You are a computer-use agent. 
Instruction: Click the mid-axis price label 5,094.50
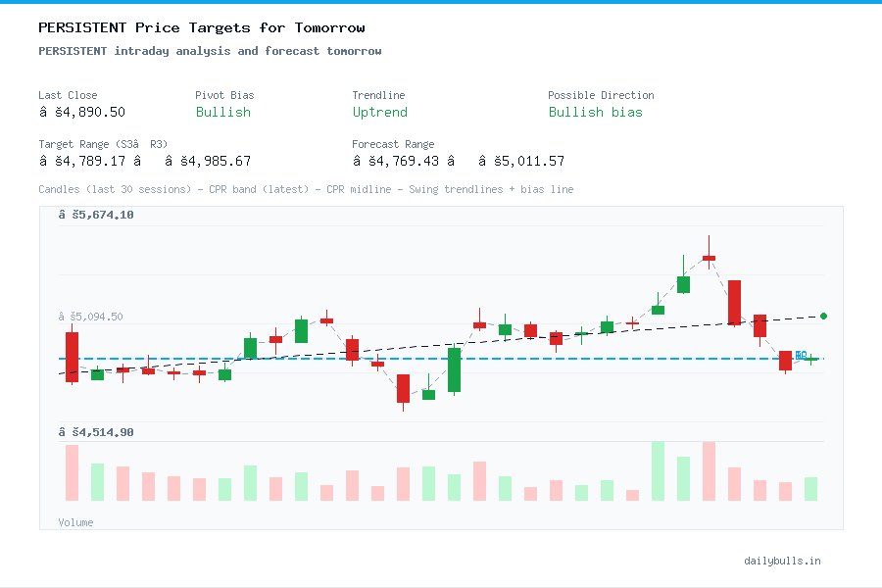click(90, 317)
